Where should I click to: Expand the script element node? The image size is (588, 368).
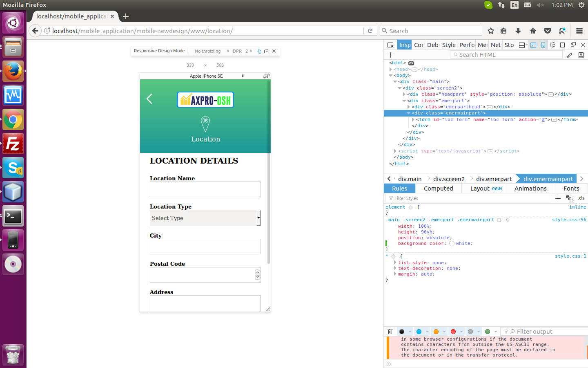click(395, 151)
